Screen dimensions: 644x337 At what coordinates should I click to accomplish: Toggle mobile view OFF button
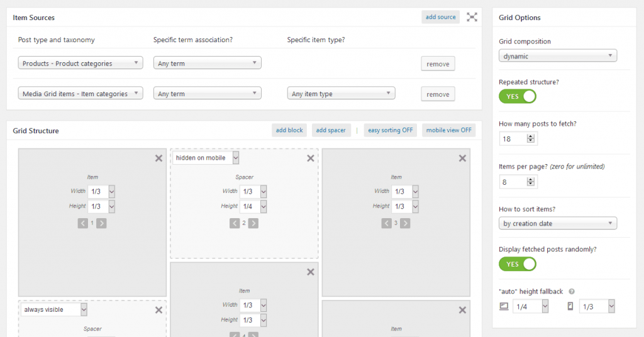(x=448, y=130)
